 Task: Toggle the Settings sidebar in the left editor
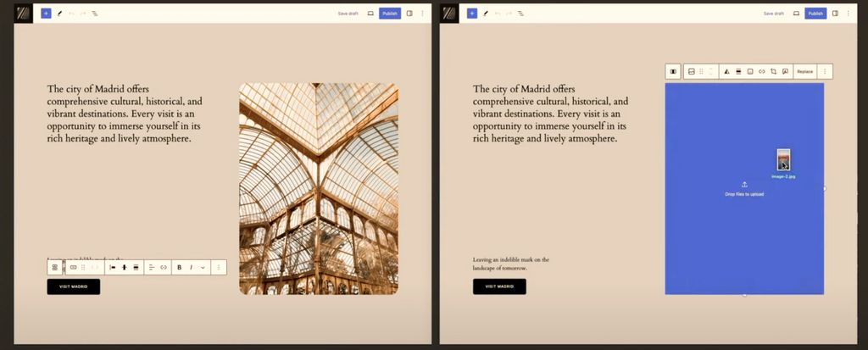[x=409, y=14]
